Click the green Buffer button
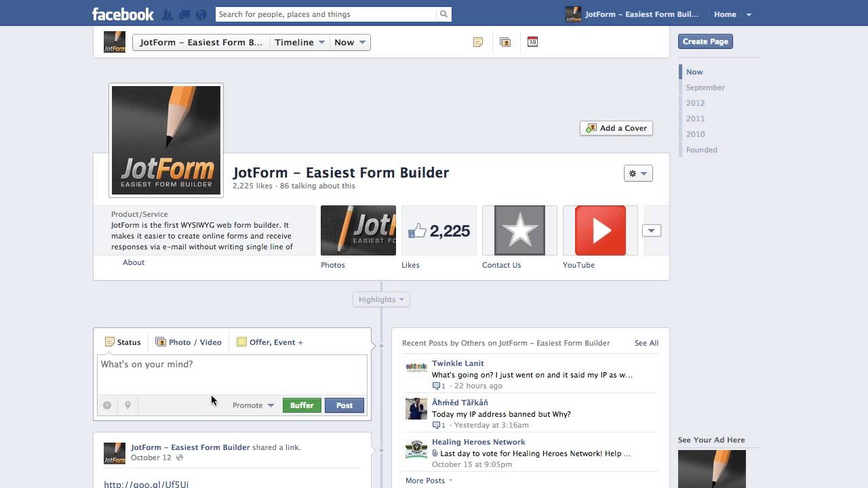The height and width of the screenshot is (488, 868). click(302, 405)
